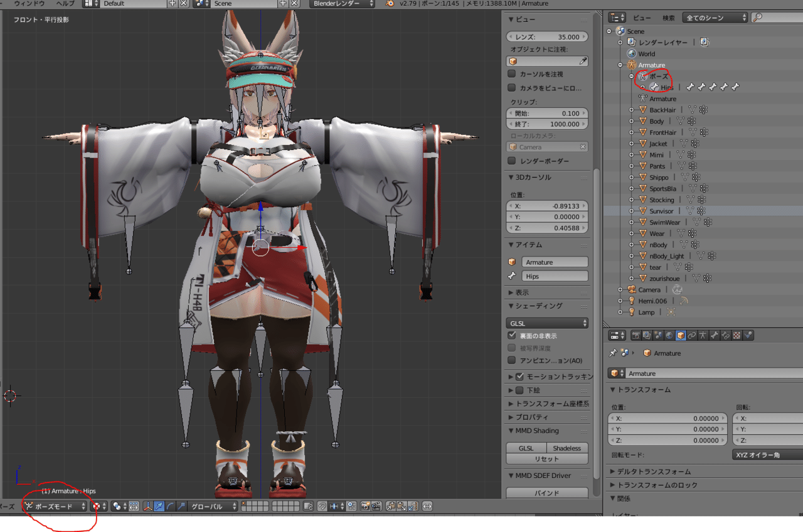The width and height of the screenshot is (803, 532).
Task: Open the ポーズモード mode dropdown
Action: point(55,506)
